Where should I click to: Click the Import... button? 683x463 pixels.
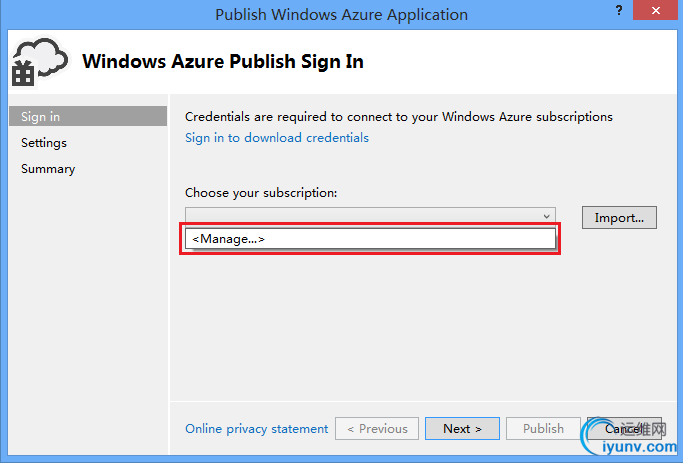click(619, 217)
